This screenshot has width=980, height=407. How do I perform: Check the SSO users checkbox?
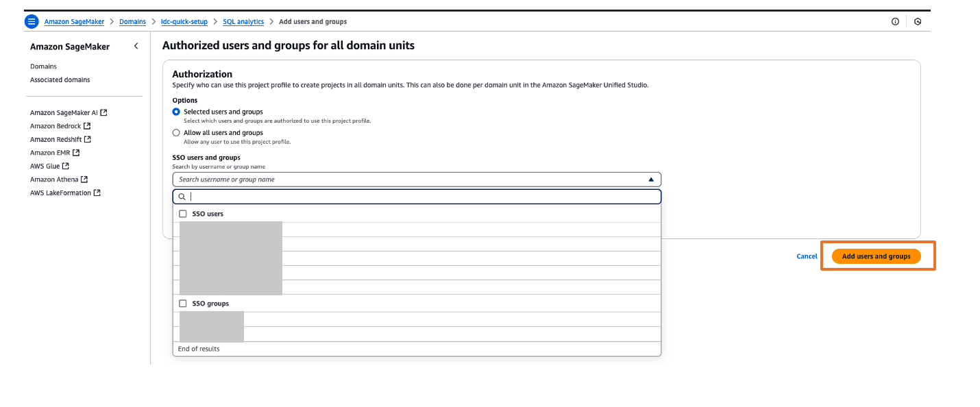(x=182, y=213)
